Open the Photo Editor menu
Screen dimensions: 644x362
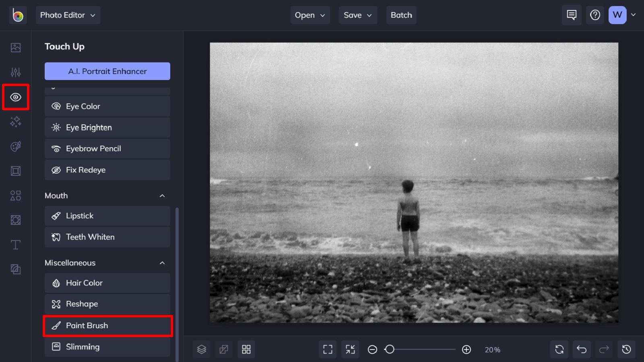[x=68, y=15]
